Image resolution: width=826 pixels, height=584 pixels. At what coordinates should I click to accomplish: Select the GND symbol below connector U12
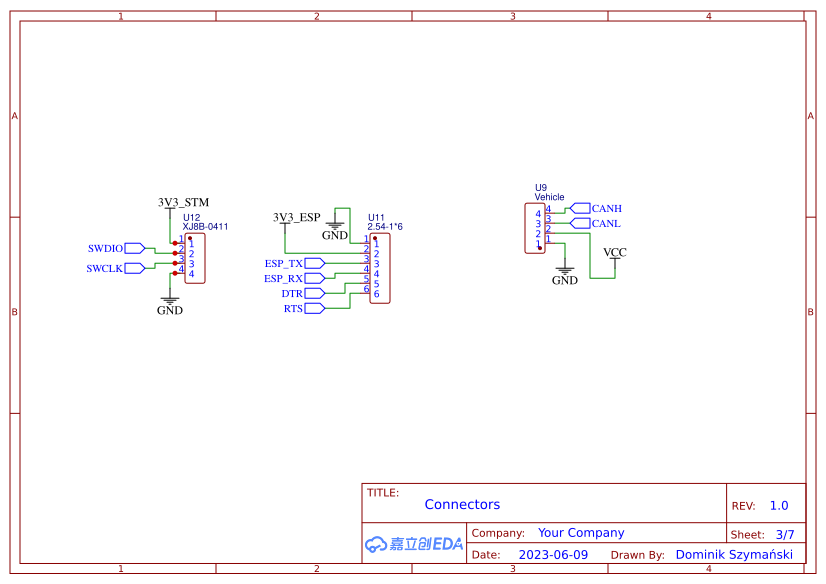pos(168,302)
